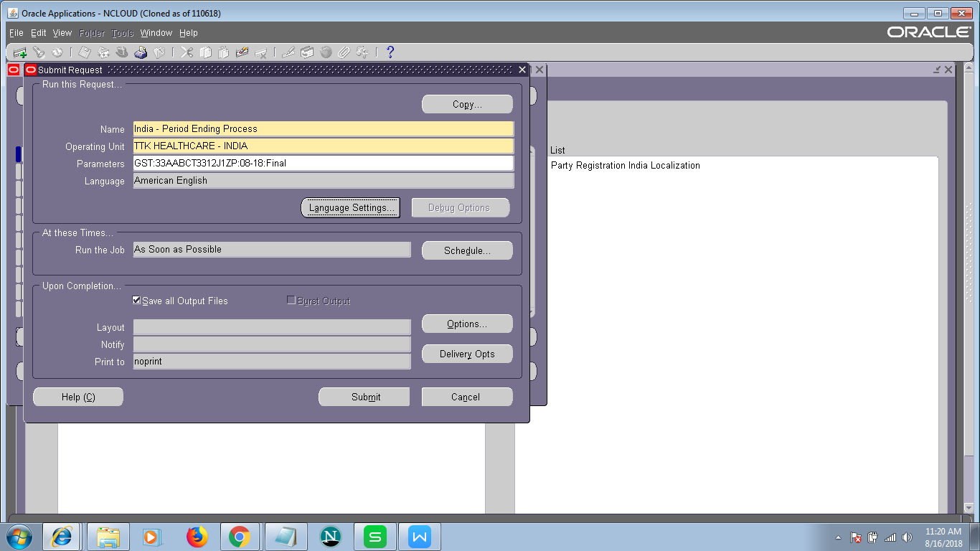
Task: Click the Language Settings... button
Action: click(350, 207)
